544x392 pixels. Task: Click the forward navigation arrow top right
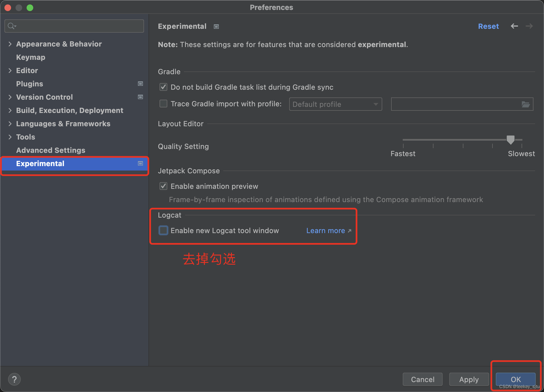click(x=529, y=26)
